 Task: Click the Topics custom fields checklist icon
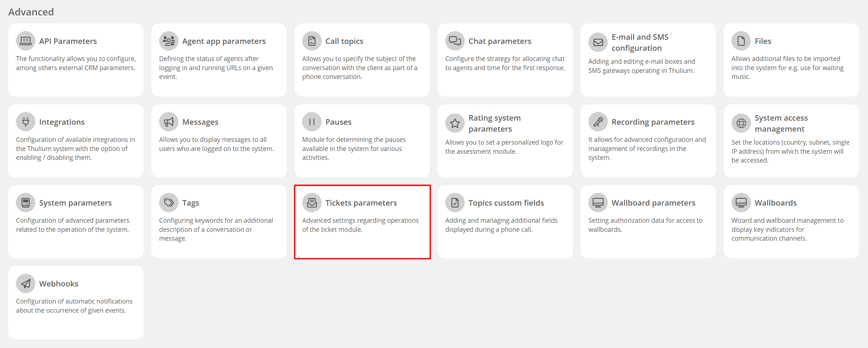[x=455, y=203]
